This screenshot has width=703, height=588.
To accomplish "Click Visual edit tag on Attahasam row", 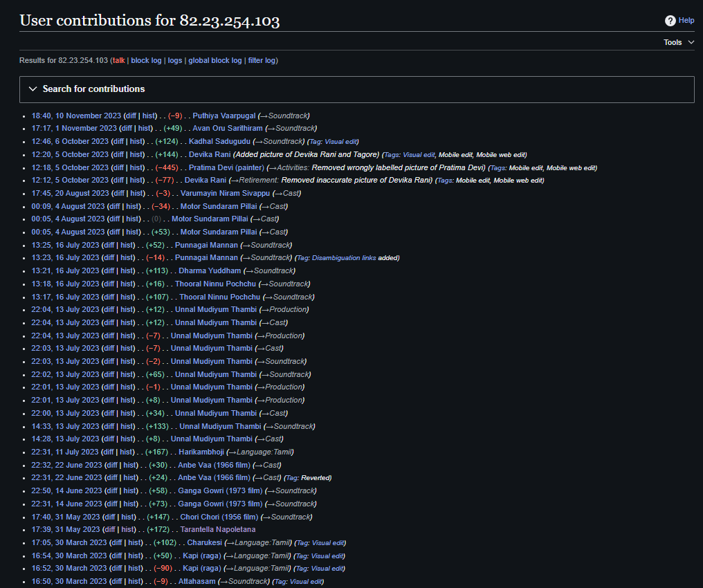I will click(306, 582).
